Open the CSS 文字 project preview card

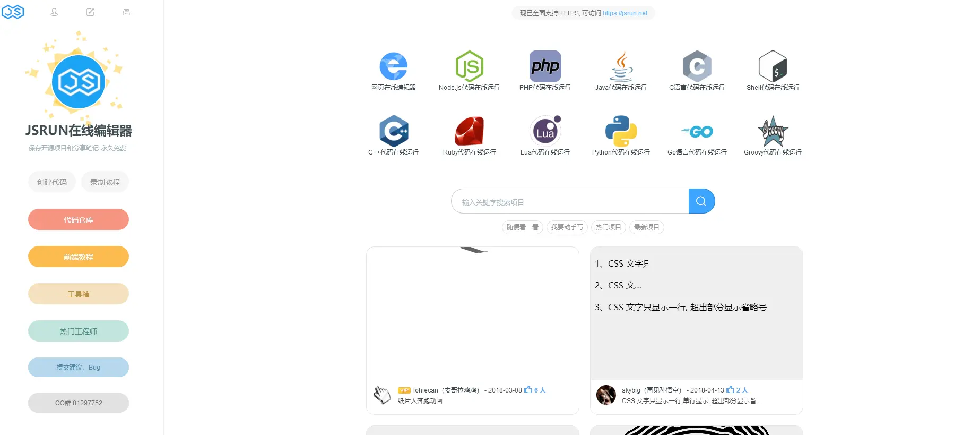[x=697, y=313]
